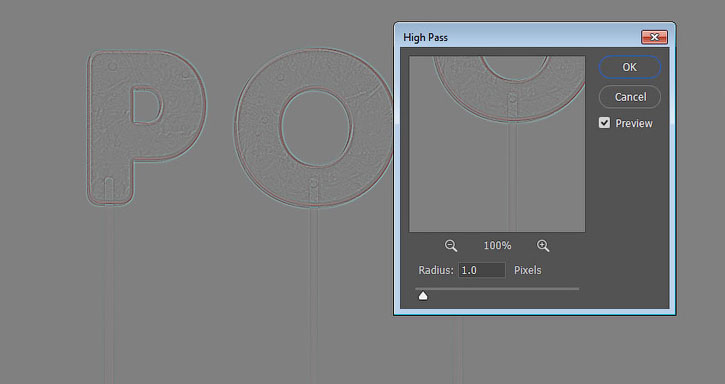Cancel the High Pass dialog
725x384 pixels.
coord(629,97)
